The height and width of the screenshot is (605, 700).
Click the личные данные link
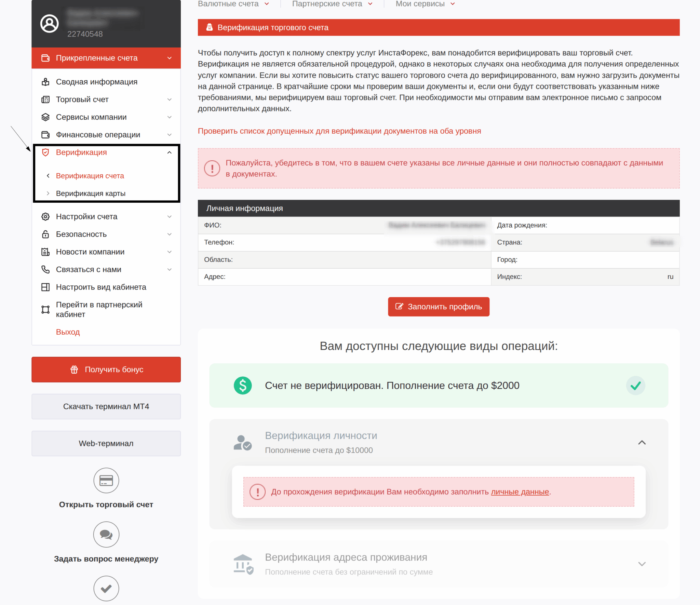(x=520, y=492)
